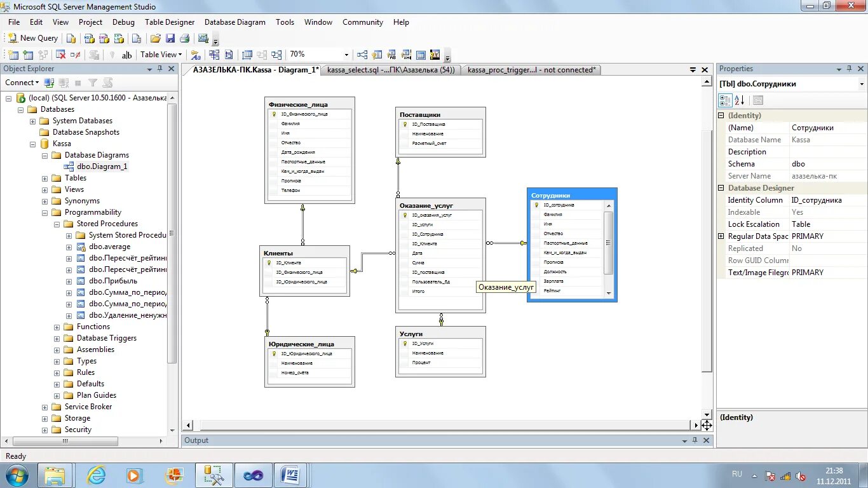This screenshot has width=868, height=488.
Task: Collapse the (Identity) property category
Action: click(x=721, y=116)
